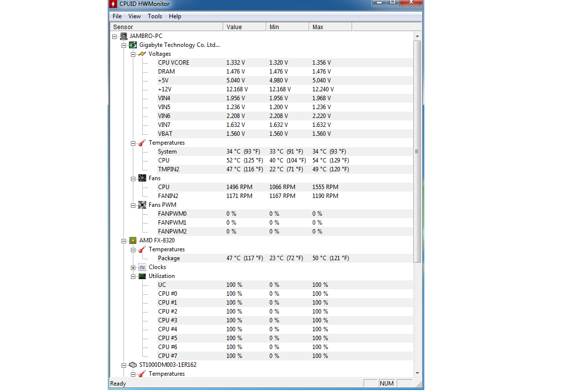Click the scrollbar down arrow
This screenshot has width=569, height=392.
click(417, 373)
